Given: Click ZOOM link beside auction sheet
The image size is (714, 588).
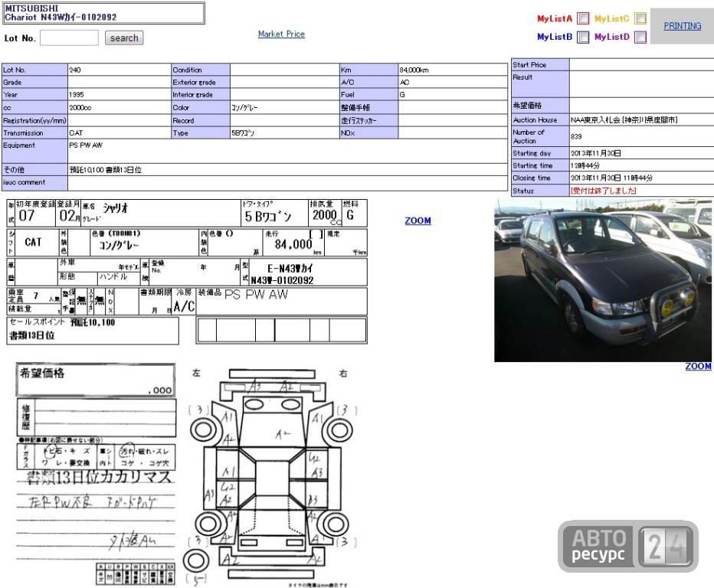Looking at the screenshot, I should (x=418, y=220).
